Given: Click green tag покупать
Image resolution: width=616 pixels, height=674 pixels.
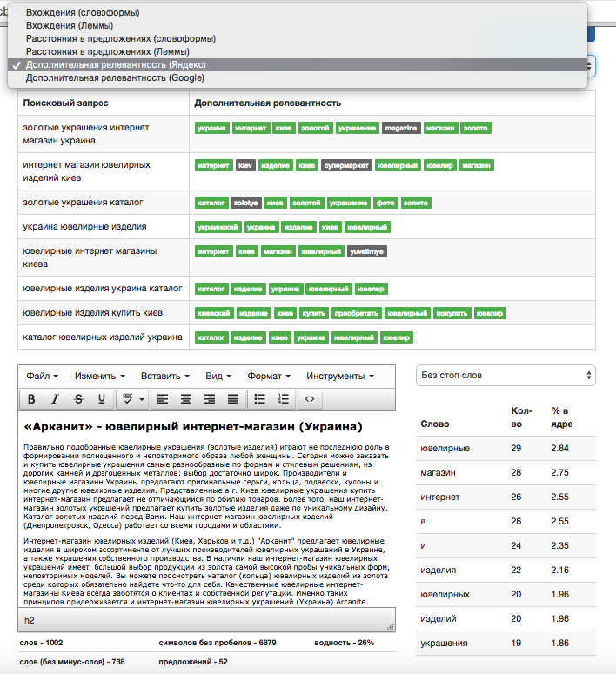Looking at the screenshot, I should [452, 313].
